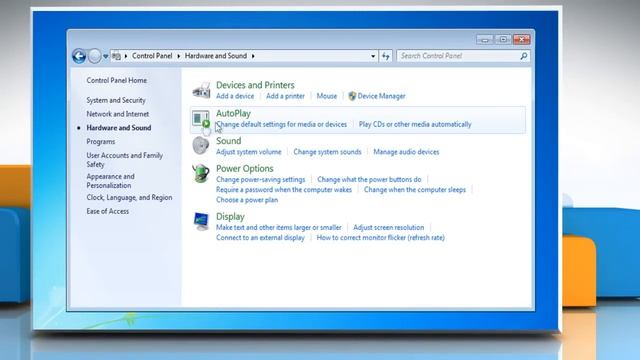Viewport: 640px width, 360px height.
Task: Click the Power Options icon
Action: click(x=201, y=173)
